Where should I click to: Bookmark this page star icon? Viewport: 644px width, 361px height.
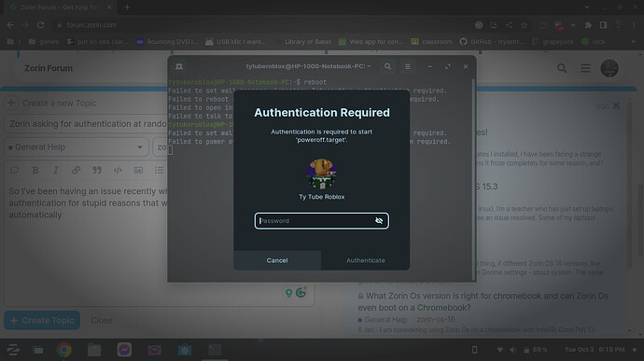click(525, 25)
